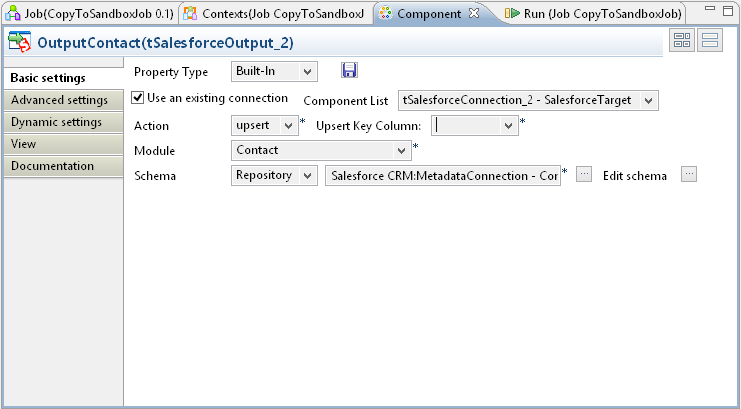This screenshot has height=409, width=741.
Task: Expand the Component List connection dropdown
Action: pyautogui.click(x=528, y=100)
